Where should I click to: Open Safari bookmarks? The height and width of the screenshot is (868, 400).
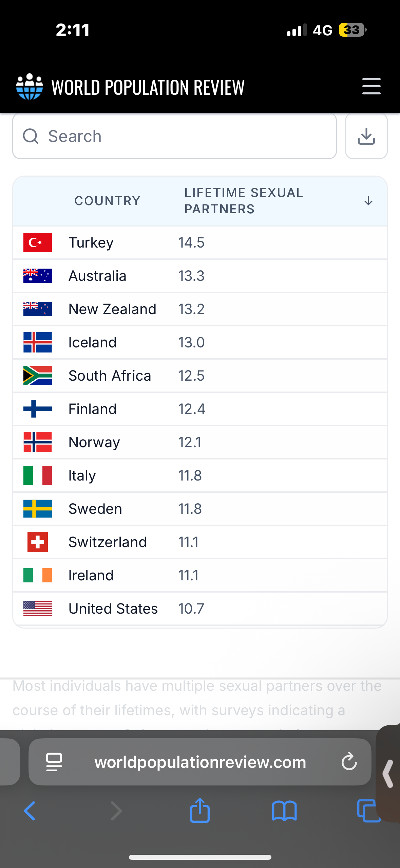click(x=284, y=811)
